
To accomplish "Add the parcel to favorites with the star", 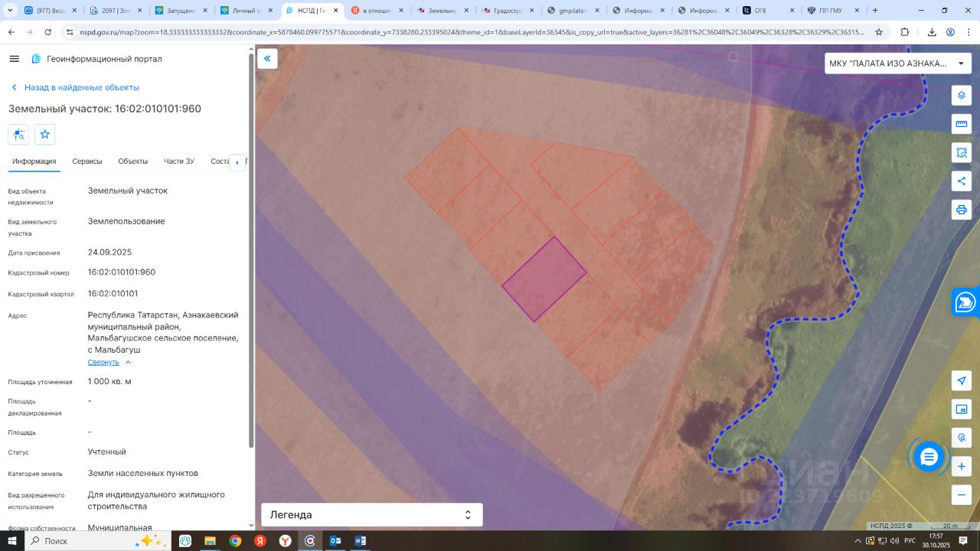I will [x=44, y=135].
